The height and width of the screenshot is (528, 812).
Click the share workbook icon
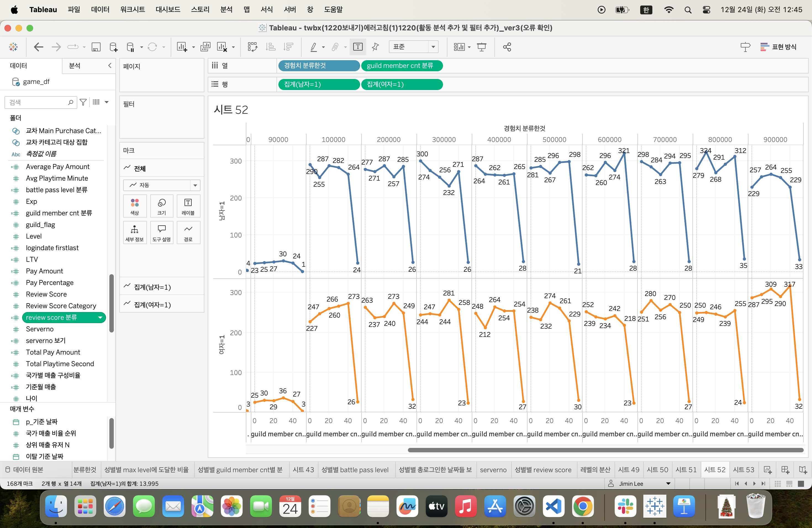point(507,47)
